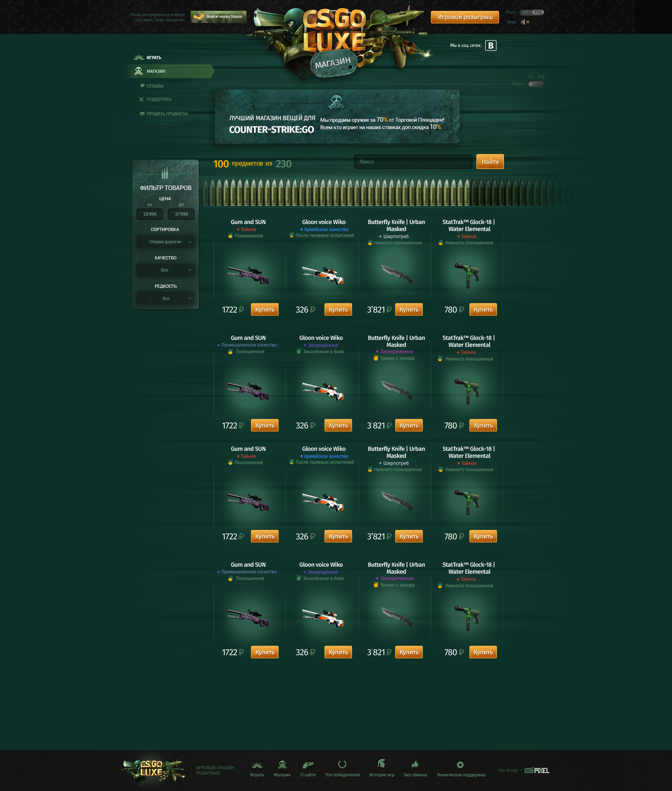Click the crown icon next to Играть
The image size is (672, 791).
click(139, 57)
